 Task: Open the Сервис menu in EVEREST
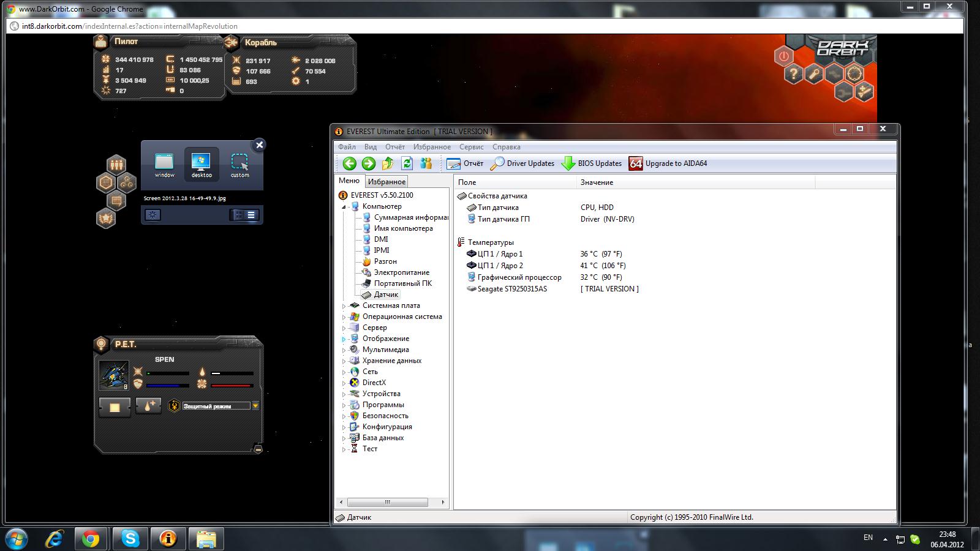click(471, 147)
